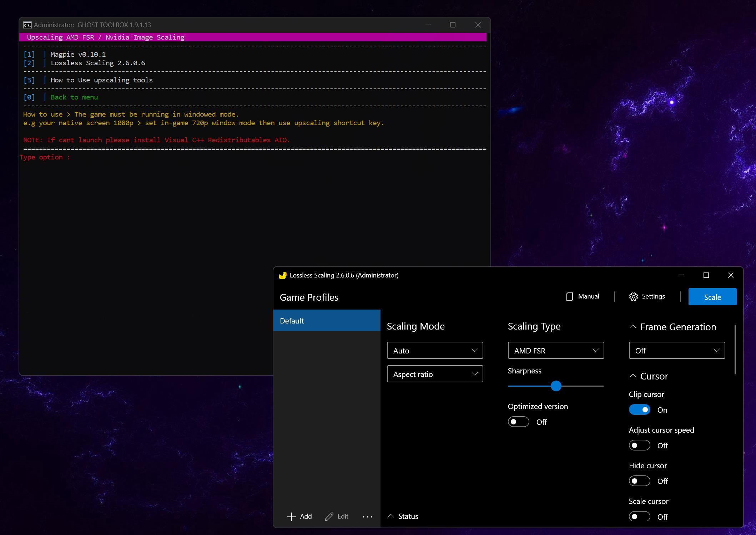Minimize the Ghost Toolbox window
Image resolution: width=756 pixels, height=535 pixels.
click(428, 25)
